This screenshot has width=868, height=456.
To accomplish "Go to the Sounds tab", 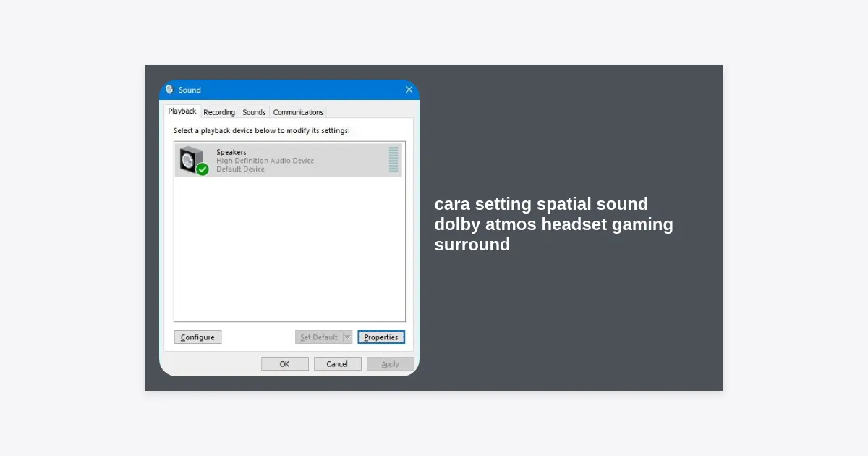I will click(x=254, y=112).
